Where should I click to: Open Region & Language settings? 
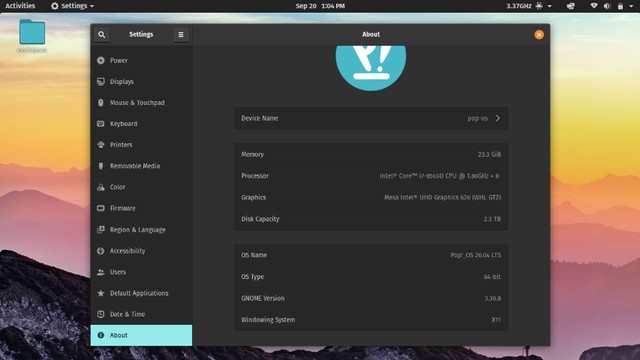pos(141,230)
